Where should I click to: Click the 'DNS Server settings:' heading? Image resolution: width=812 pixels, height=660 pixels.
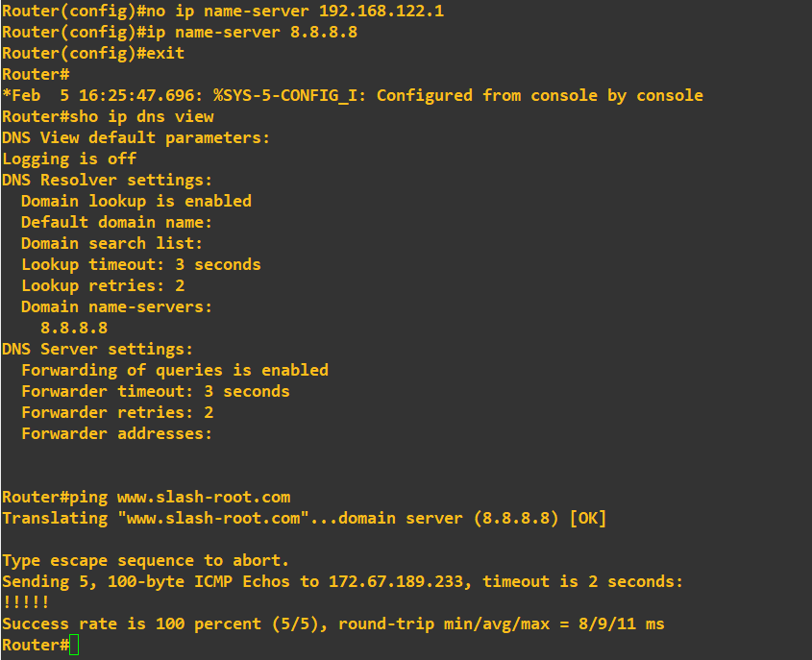click(97, 350)
